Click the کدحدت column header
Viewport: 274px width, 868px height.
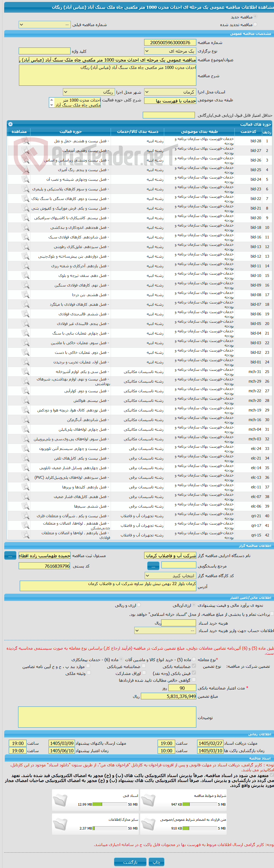[x=248, y=131]
